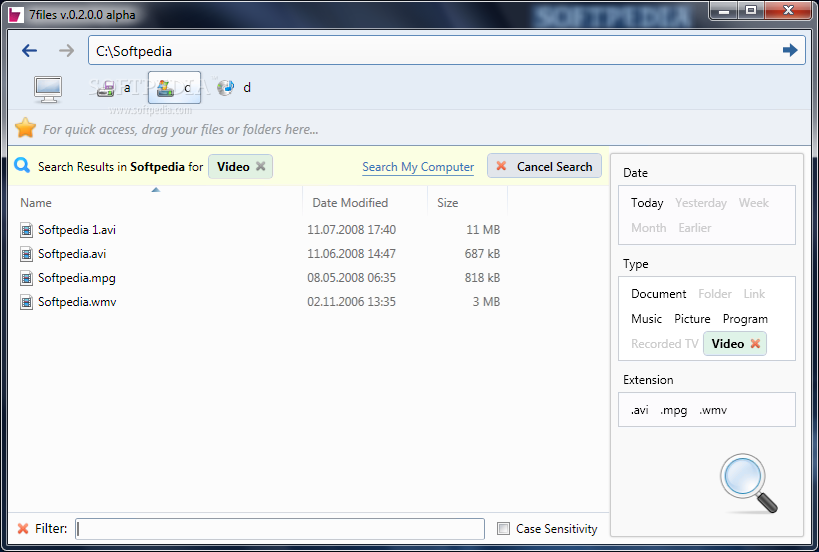819x552 pixels.
Task: Click the date 11.07.2008 17:40
Action: coord(352,230)
